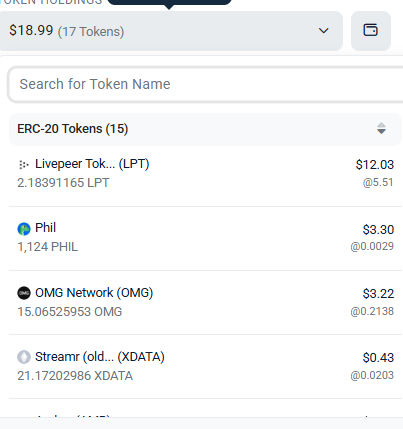Focus the Search for Token Name field
The width and height of the screenshot is (403, 429).
pyautogui.click(x=207, y=84)
